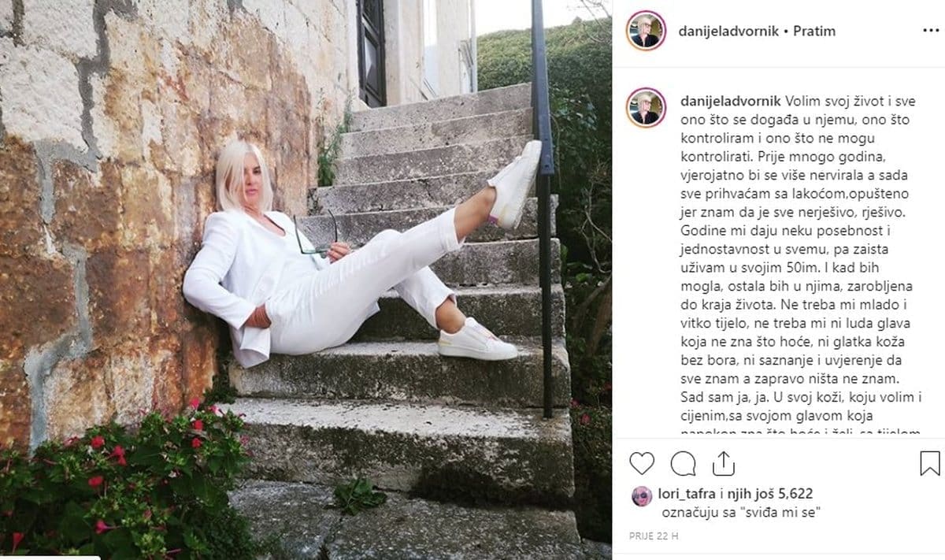Open the header profile picture of danijeladvornik
The height and width of the screenshot is (560, 945).
646,31
